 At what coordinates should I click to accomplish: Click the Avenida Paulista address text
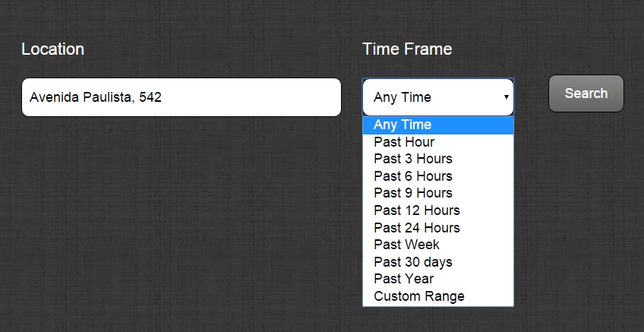[95, 97]
